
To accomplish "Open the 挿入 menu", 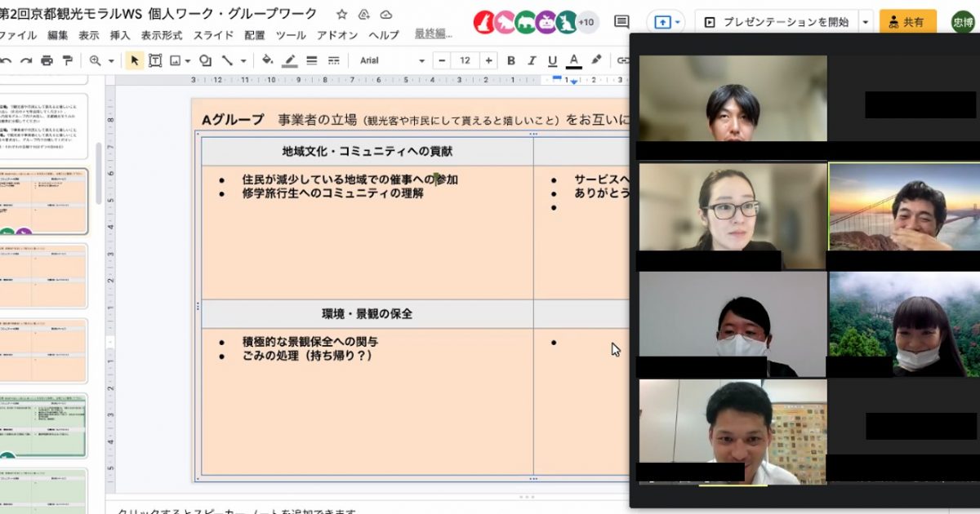I will pyautogui.click(x=120, y=35).
